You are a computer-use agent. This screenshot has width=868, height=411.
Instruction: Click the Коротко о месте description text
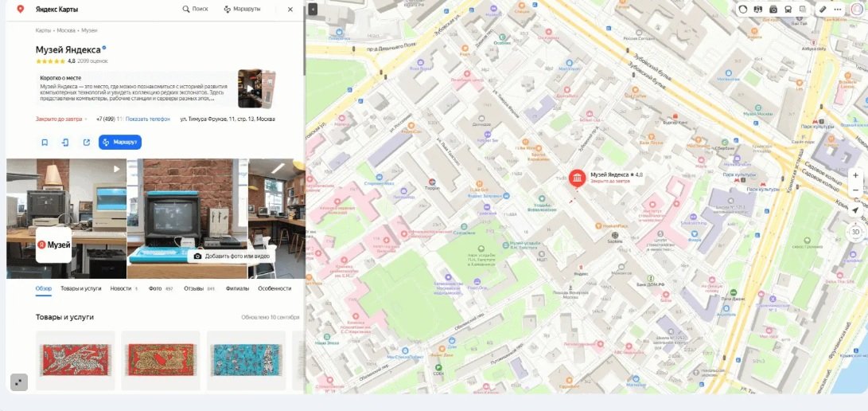pyautogui.click(x=134, y=92)
